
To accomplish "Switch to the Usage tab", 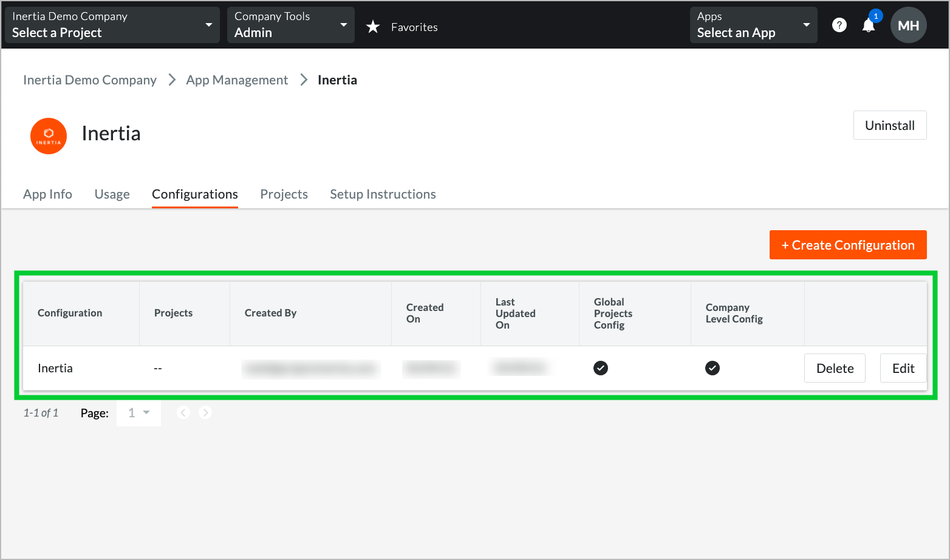I will point(112,194).
